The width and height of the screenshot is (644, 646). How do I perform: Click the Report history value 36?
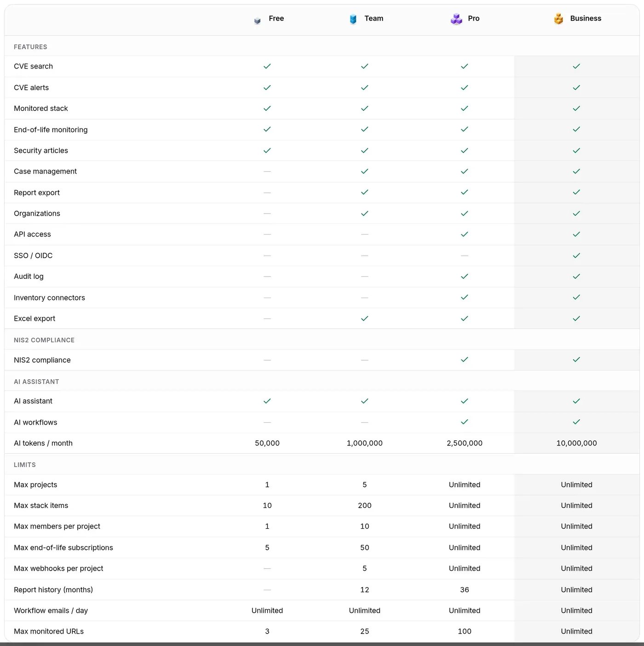coord(465,589)
